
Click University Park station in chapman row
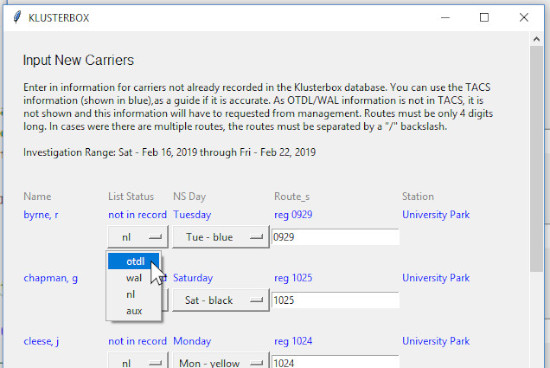(x=436, y=278)
